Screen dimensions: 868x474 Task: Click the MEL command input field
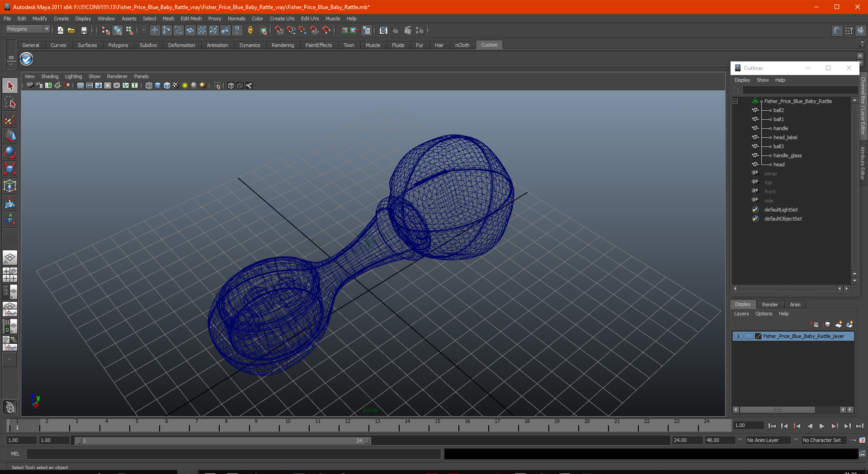click(x=233, y=454)
